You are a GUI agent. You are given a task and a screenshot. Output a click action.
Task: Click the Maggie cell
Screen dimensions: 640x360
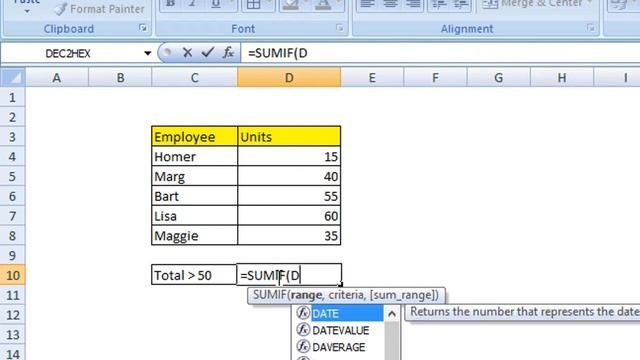[x=194, y=236]
